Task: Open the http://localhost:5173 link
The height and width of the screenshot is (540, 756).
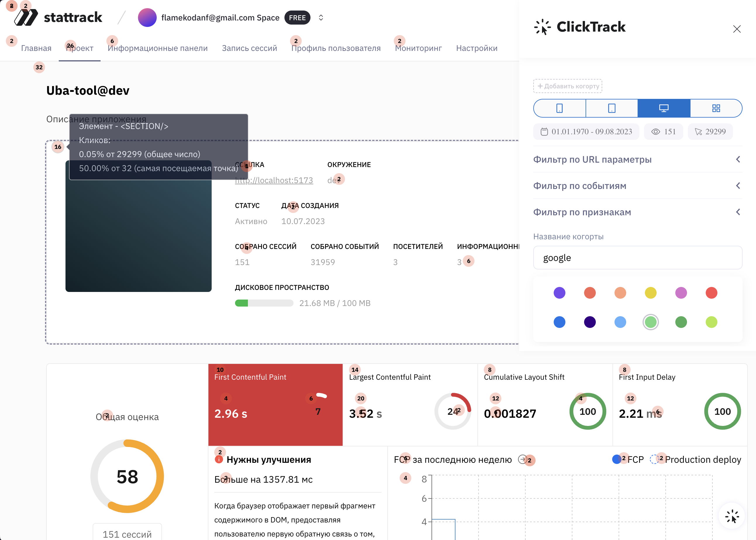Action: [x=274, y=180]
